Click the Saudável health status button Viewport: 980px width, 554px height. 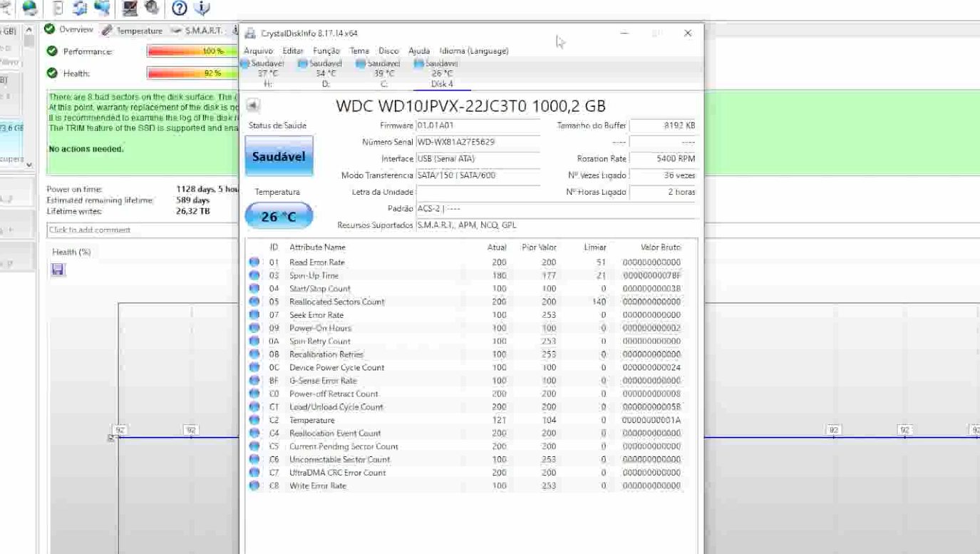pos(279,156)
